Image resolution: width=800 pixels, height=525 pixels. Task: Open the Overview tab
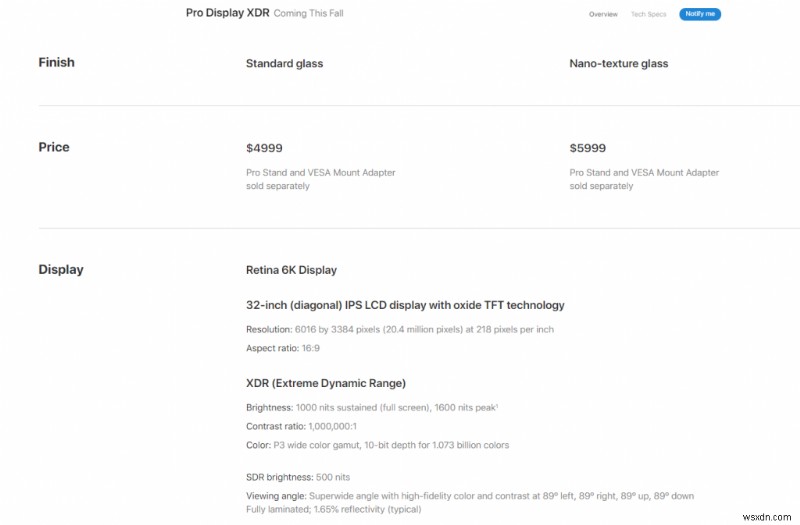coord(603,15)
